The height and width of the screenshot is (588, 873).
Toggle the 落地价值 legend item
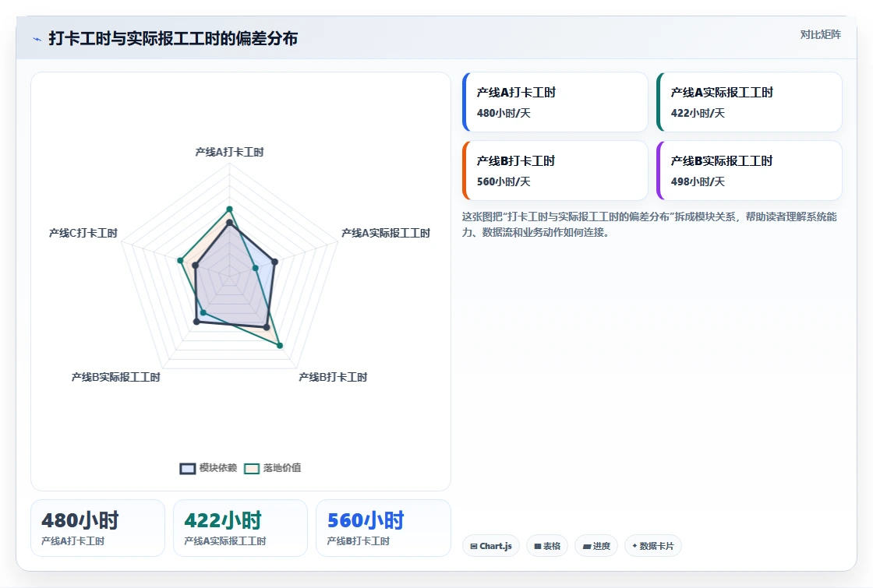(x=272, y=468)
